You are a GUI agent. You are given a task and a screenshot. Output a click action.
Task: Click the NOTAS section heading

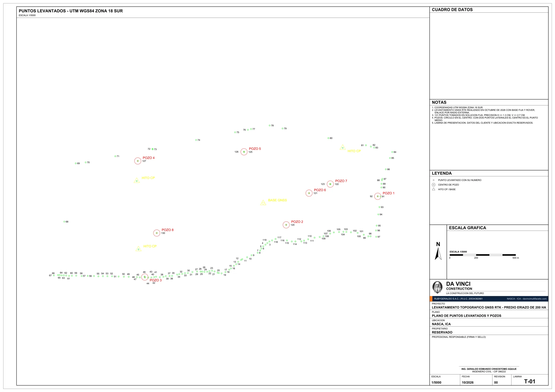click(x=439, y=102)
